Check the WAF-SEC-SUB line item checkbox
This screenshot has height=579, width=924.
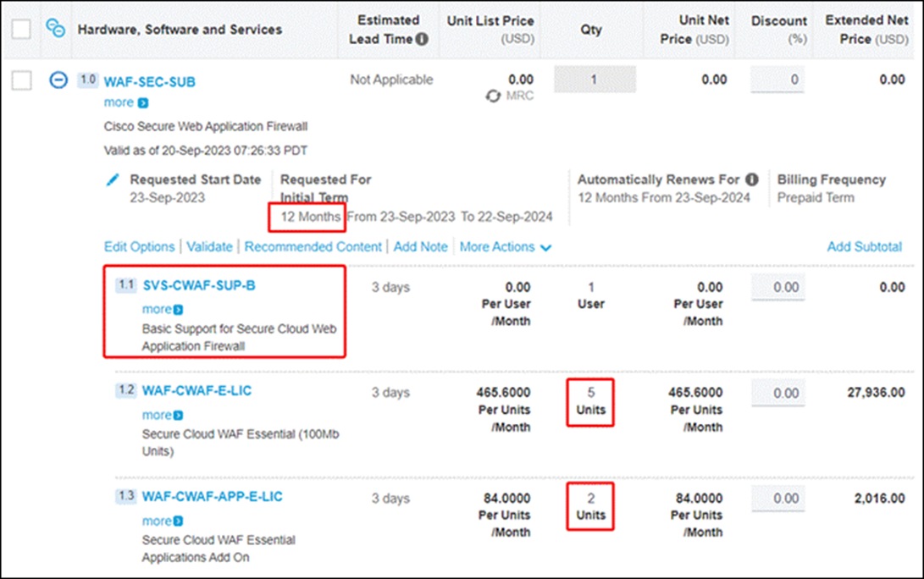pyautogui.click(x=21, y=80)
